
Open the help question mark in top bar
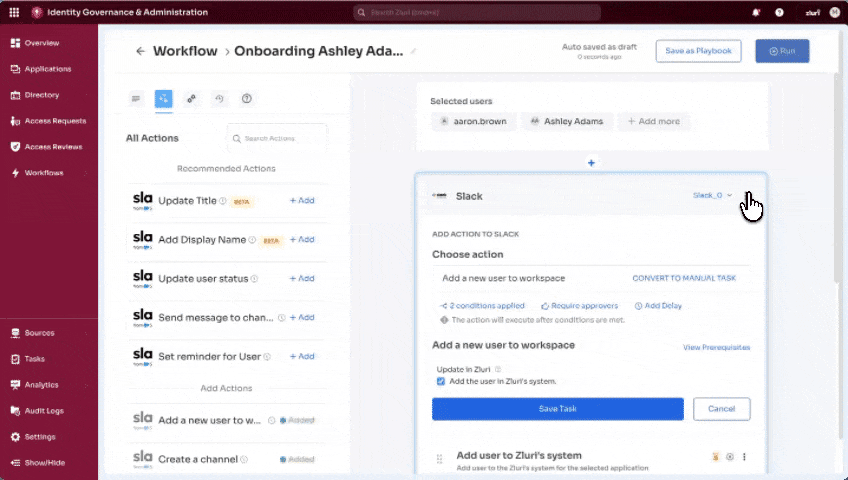pos(779,12)
